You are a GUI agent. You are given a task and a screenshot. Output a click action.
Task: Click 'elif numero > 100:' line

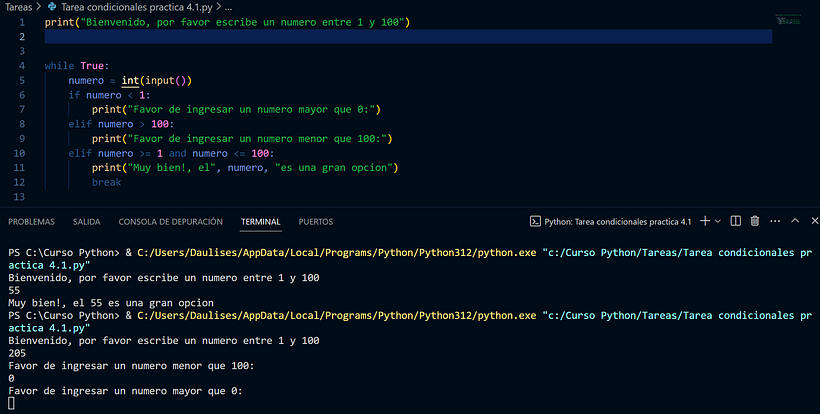point(121,124)
